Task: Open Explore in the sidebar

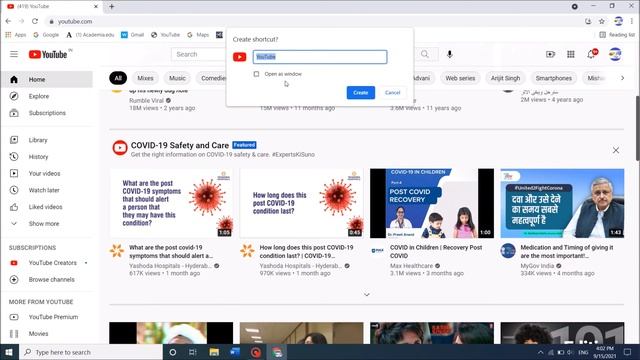Action: click(x=47, y=96)
